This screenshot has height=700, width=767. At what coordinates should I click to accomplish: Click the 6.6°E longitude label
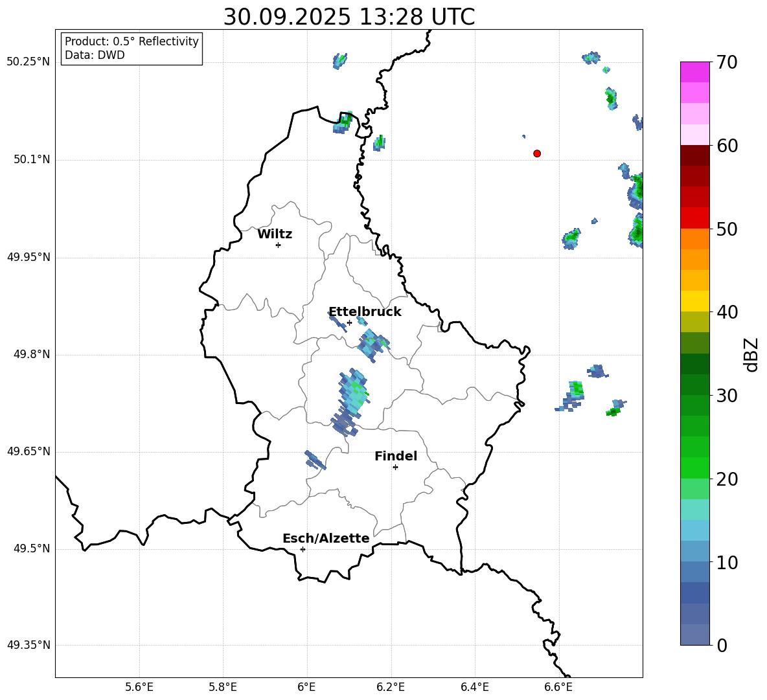(558, 687)
